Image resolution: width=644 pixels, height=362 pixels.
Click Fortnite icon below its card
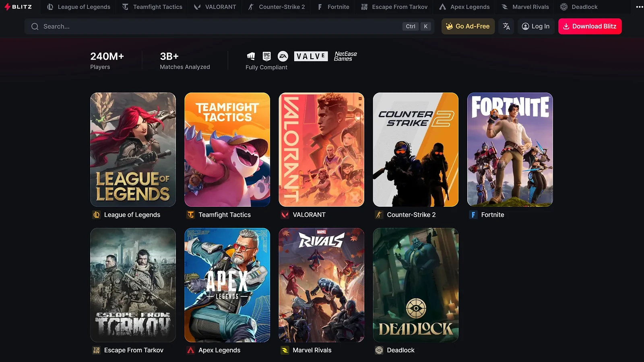pos(473,215)
